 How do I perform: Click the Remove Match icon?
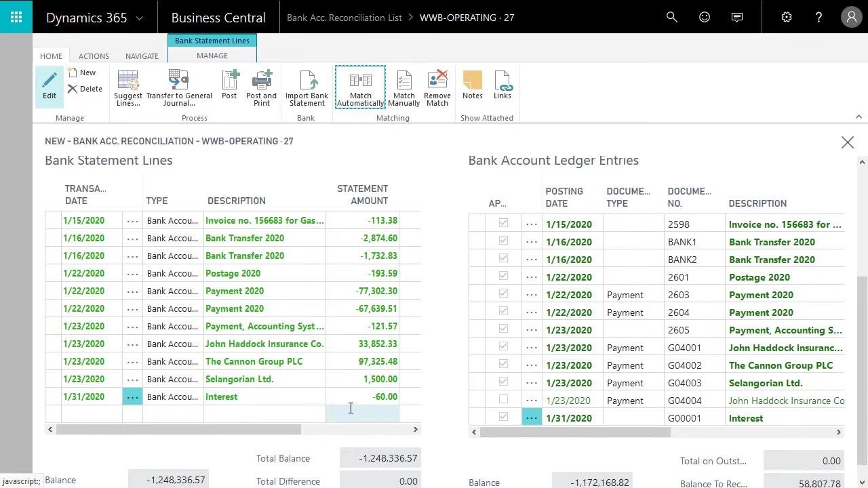tap(437, 88)
